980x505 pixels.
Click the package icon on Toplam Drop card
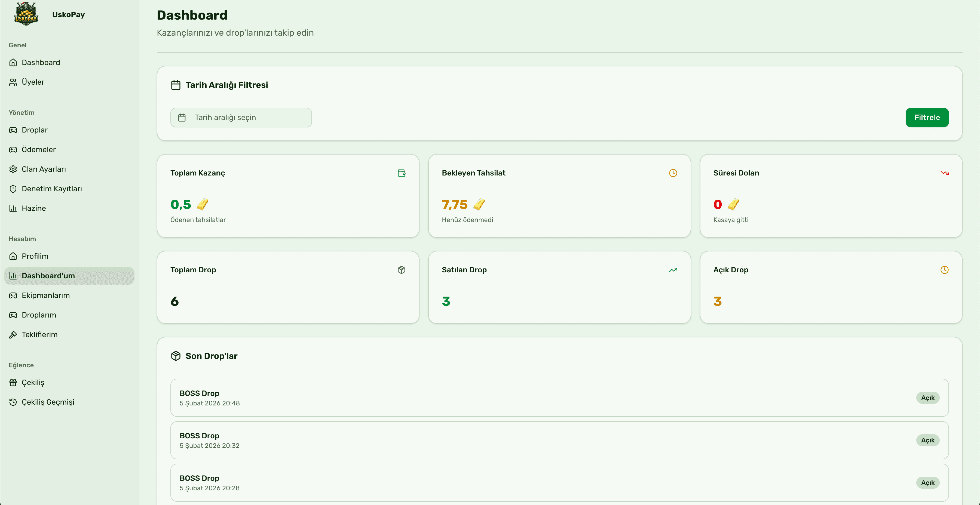tap(401, 270)
